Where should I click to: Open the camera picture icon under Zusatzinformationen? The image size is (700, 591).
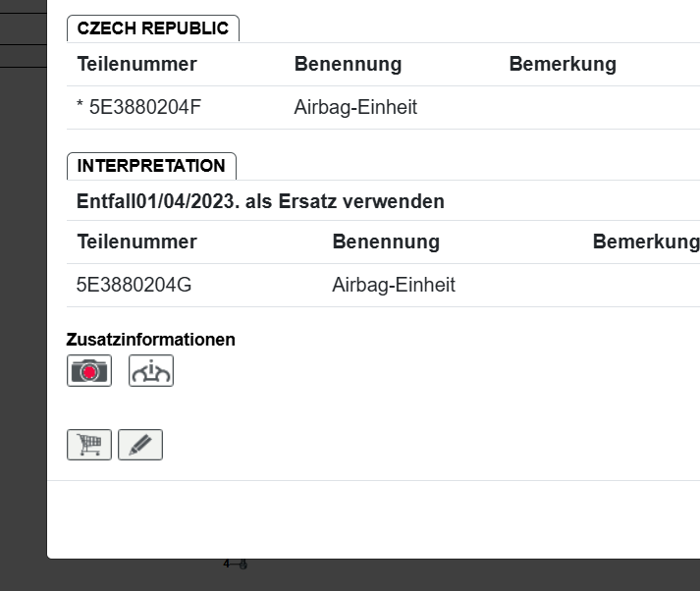(89, 371)
